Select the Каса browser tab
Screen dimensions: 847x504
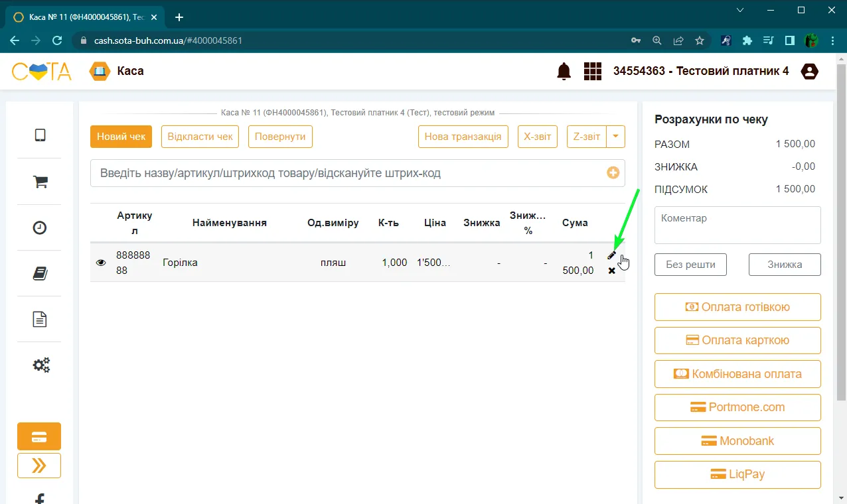pos(86,17)
